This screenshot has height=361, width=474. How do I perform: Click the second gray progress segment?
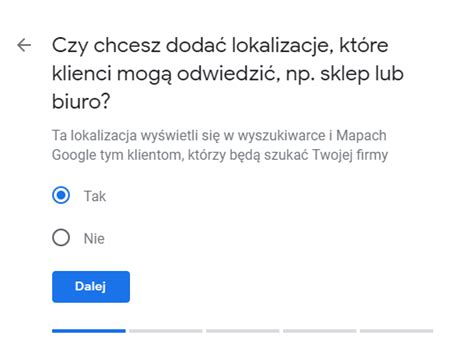coord(166,331)
